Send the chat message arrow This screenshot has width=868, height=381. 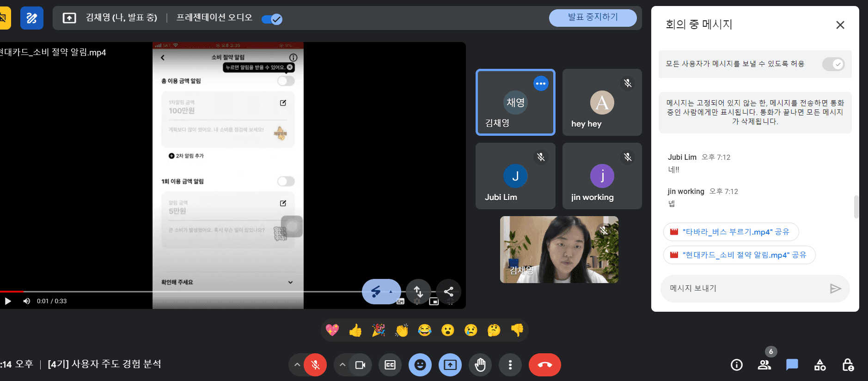pyautogui.click(x=835, y=289)
